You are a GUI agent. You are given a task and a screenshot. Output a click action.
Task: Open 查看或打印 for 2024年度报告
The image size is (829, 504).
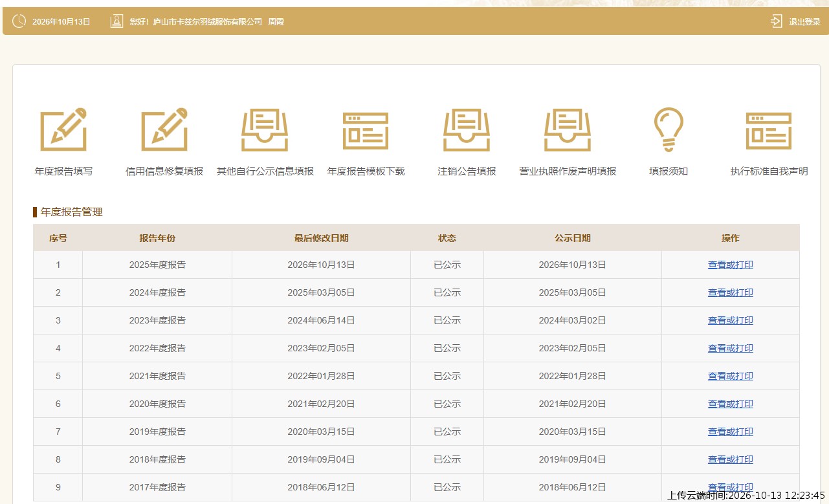click(x=730, y=292)
